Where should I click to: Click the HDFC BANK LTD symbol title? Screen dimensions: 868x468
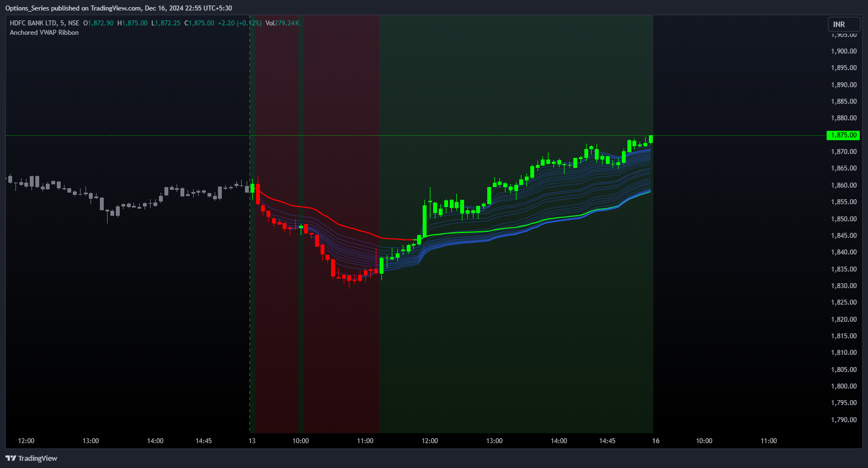pos(33,23)
